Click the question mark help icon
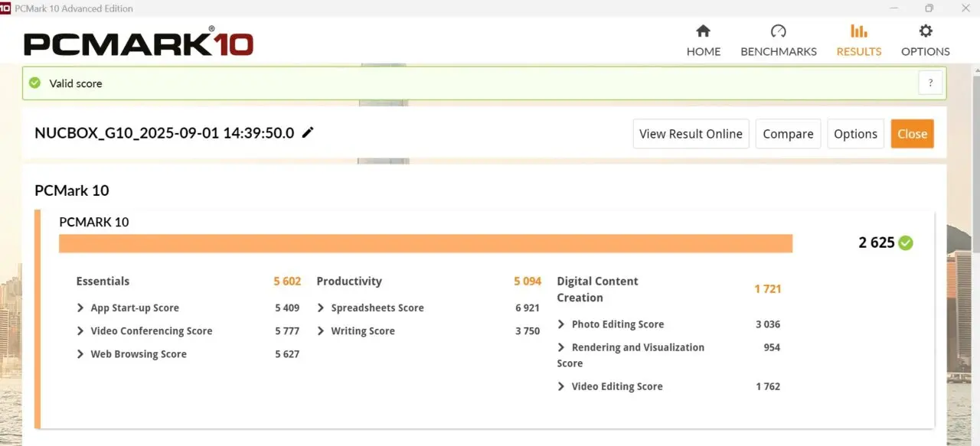The height and width of the screenshot is (446, 980). pyautogui.click(x=930, y=83)
